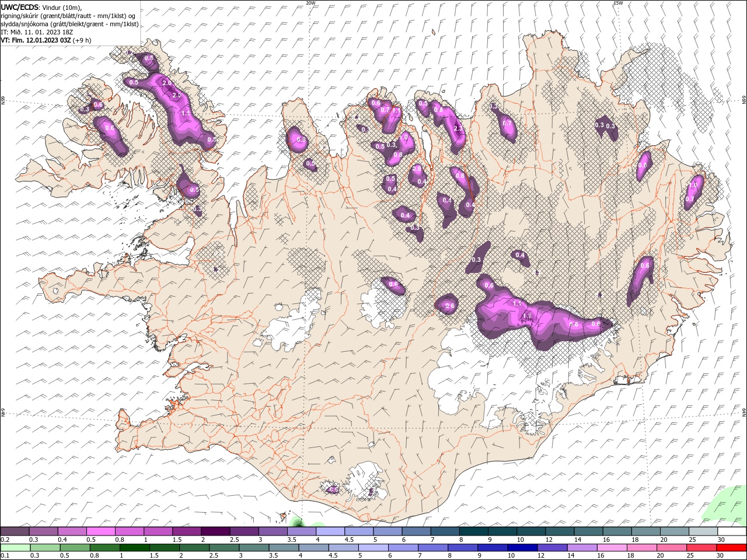Select the deep blue 10–12 rain legend swatch
This screenshot has width=747, height=560.
pyautogui.click(x=522, y=548)
